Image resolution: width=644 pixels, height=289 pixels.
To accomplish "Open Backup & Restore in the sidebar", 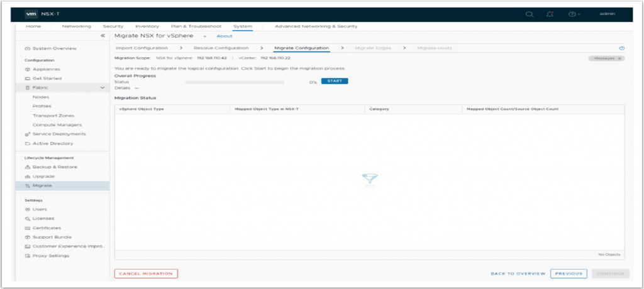I will point(50,167).
